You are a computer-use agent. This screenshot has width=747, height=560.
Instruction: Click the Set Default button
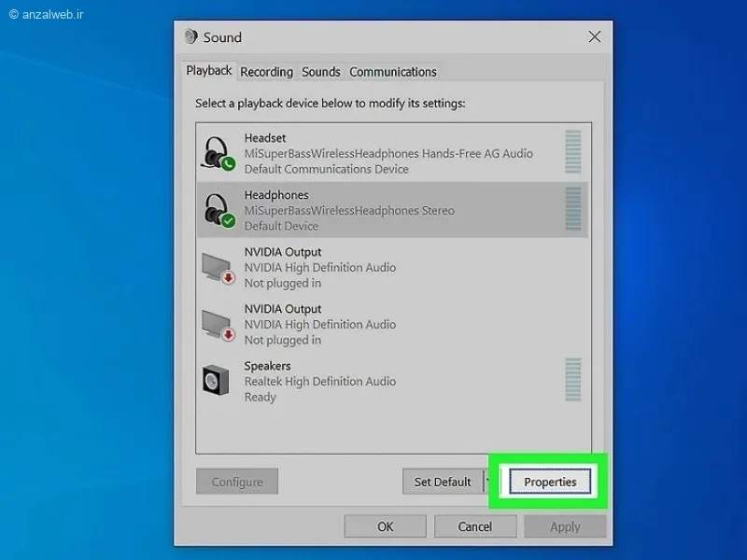[443, 482]
